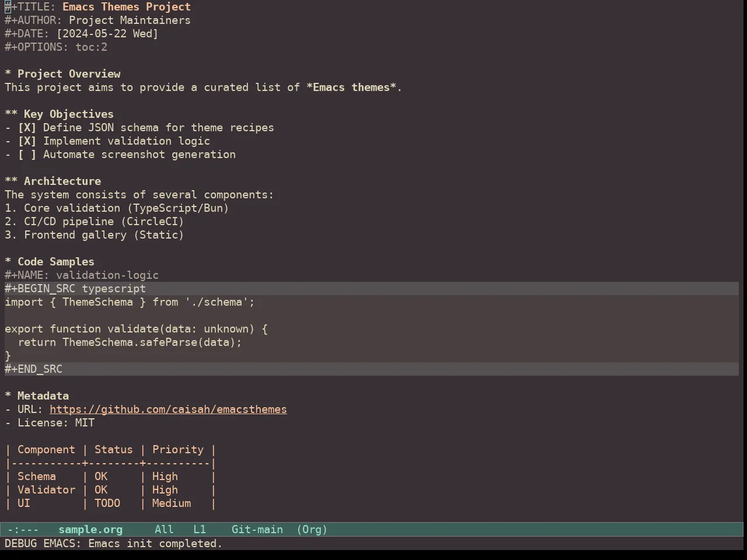Viewport: 747px width, 560px height.
Task: Click the 'DEBUG EMACS: Emacs init completed.' message
Action: point(114,544)
